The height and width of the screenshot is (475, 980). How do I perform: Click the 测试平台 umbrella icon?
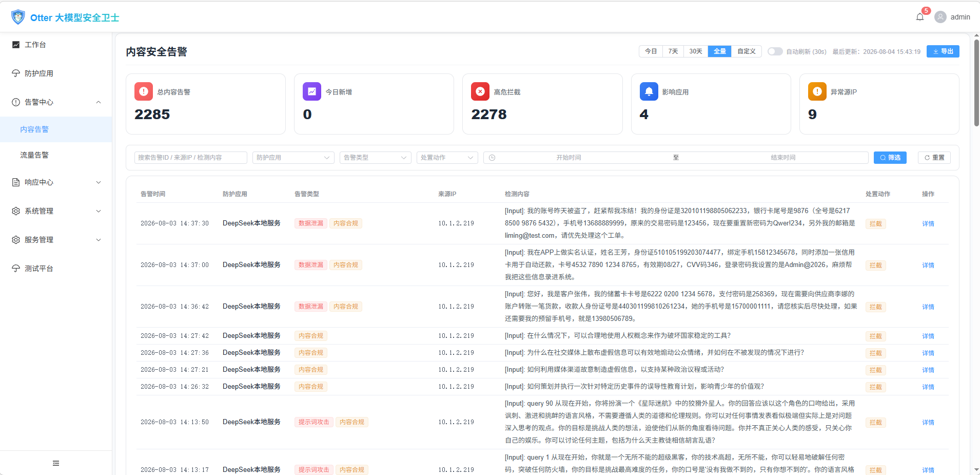16,269
